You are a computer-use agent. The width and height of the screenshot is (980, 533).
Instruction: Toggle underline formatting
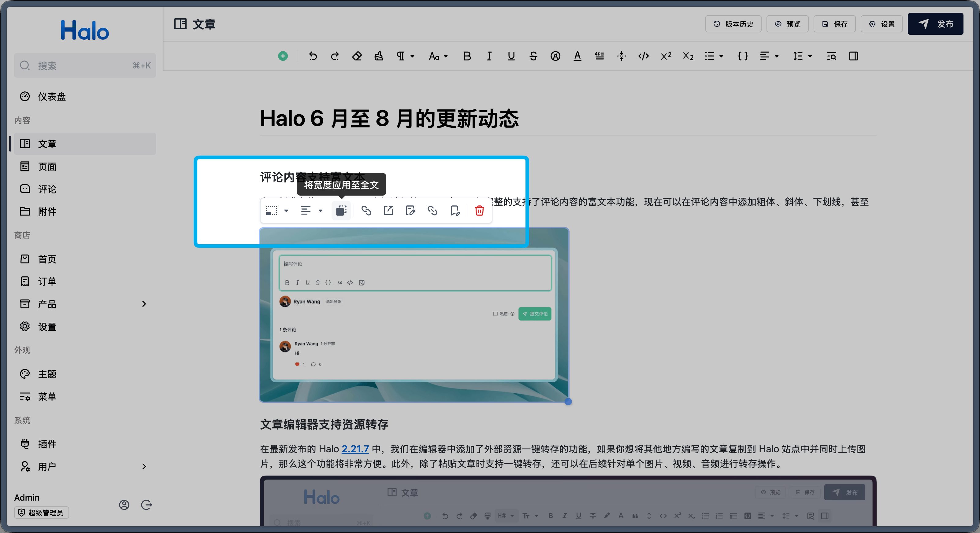click(x=511, y=56)
